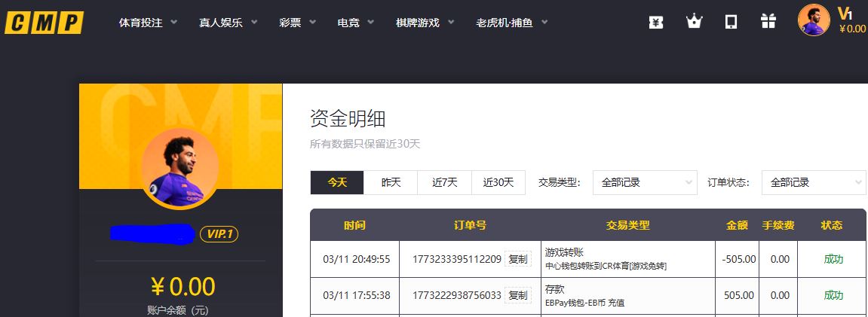Click the VIP.1 badge on profile card

pyautogui.click(x=219, y=235)
